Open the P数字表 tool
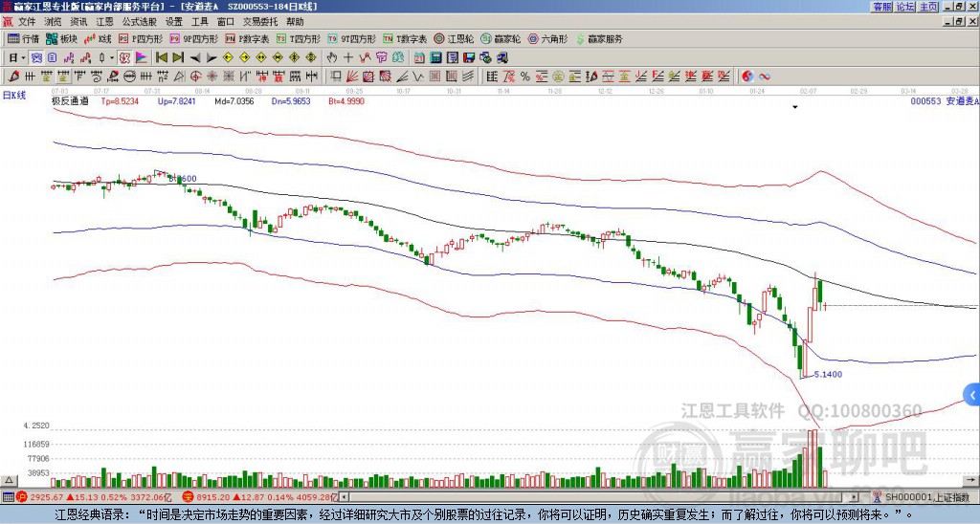 pyautogui.click(x=247, y=38)
